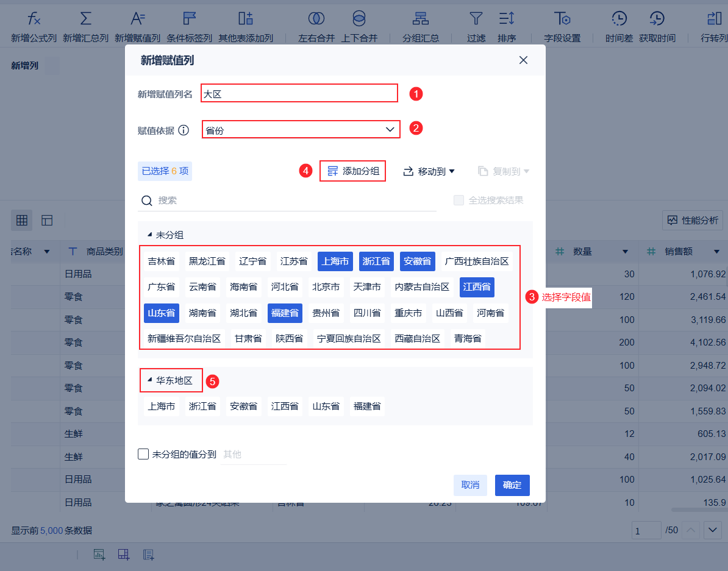Viewport: 728px width, 571px height.
Task: Collapse the 华东地区 group
Action: click(150, 380)
